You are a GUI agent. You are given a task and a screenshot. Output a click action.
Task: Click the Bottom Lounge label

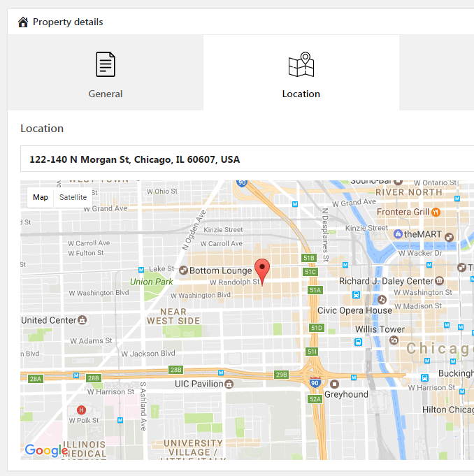(x=221, y=271)
